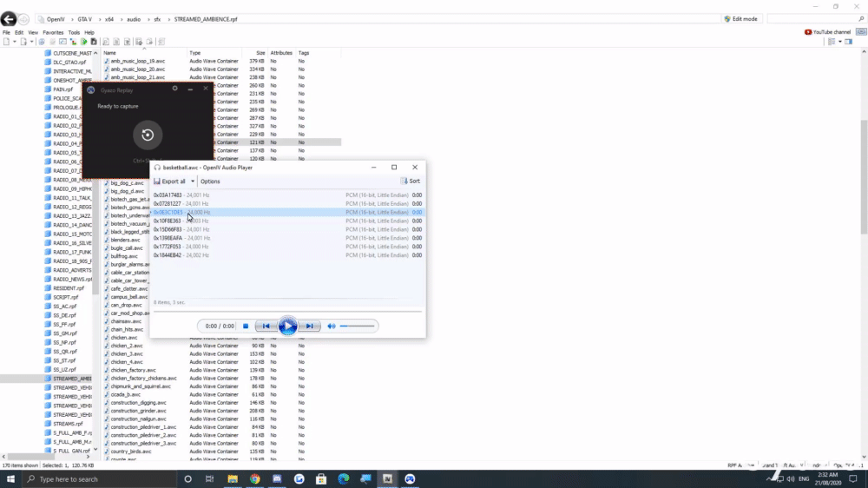Select STREAMS.rpf in the folder tree

68,424
